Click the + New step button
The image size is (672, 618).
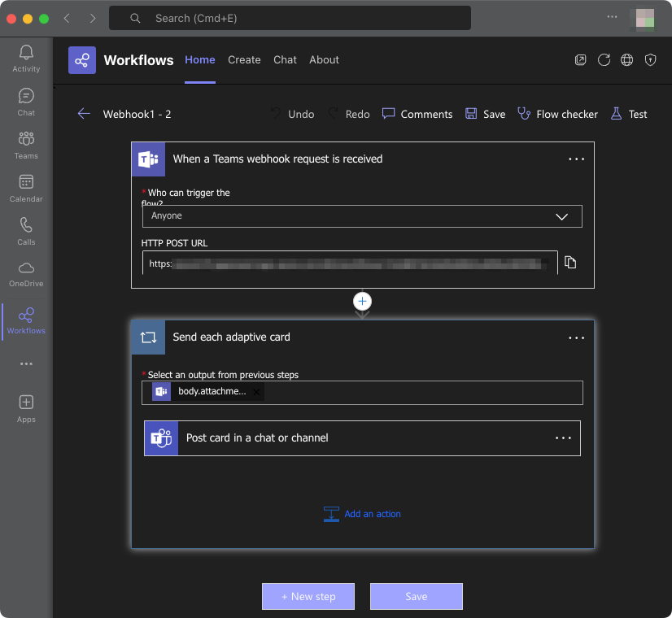tap(308, 596)
